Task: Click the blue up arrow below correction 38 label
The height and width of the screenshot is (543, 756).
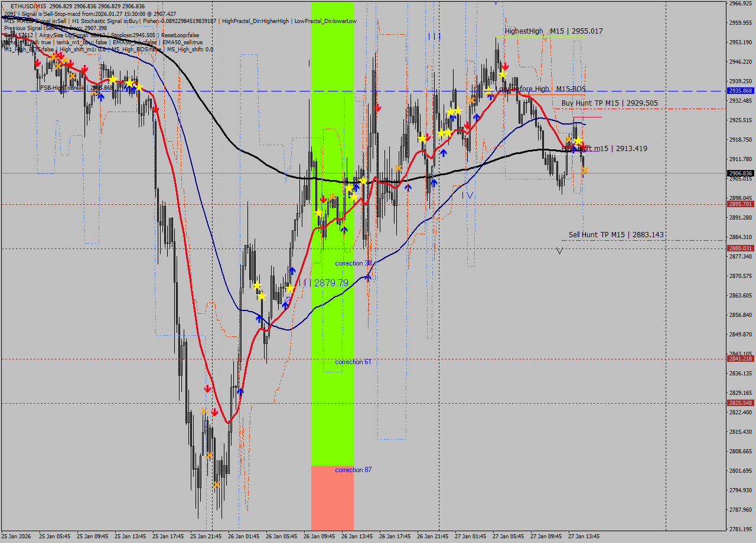Action: pos(368,277)
